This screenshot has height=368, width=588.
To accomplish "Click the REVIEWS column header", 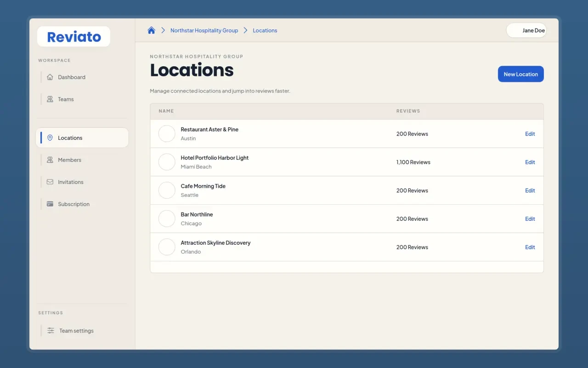I will point(408,111).
